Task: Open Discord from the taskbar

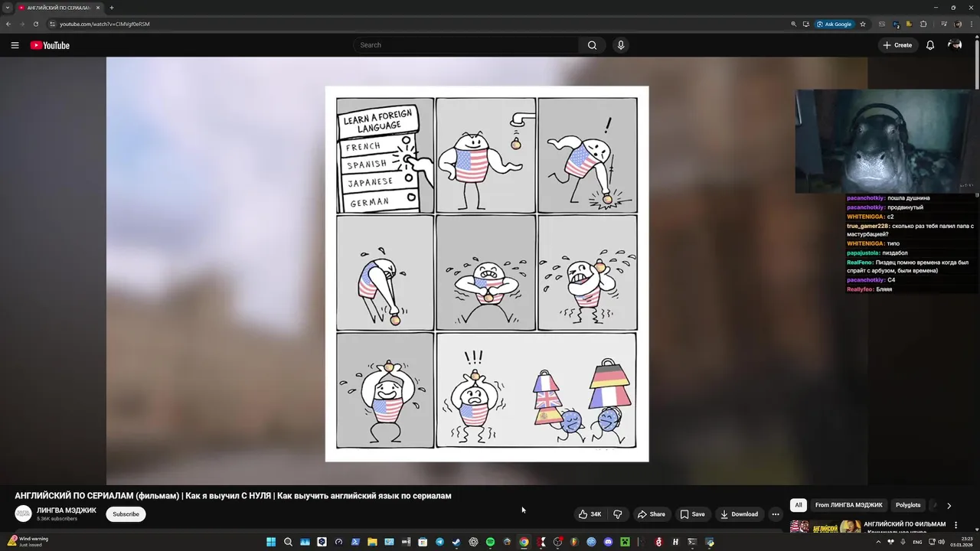Action: pyautogui.click(x=608, y=542)
